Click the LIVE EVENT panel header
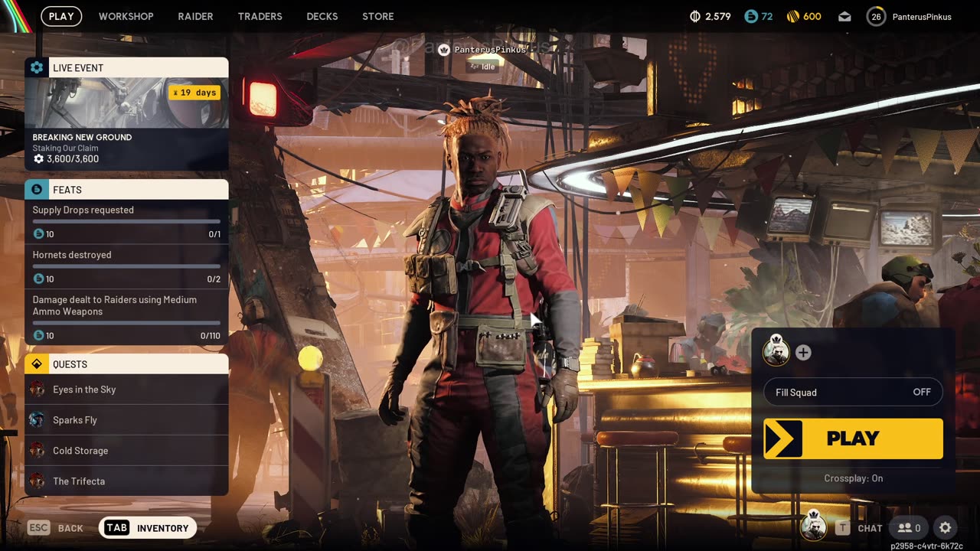Screen dimensions: 980x551 click(126, 67)
